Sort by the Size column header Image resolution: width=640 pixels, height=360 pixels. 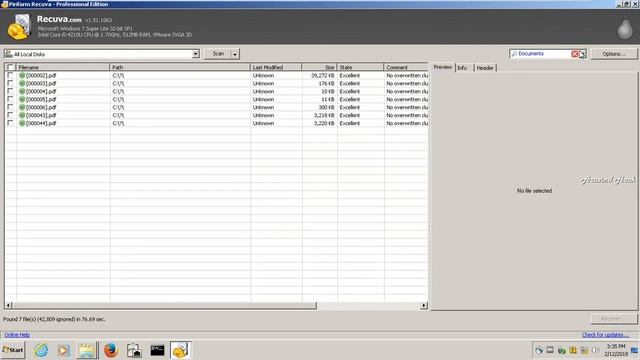320,67
